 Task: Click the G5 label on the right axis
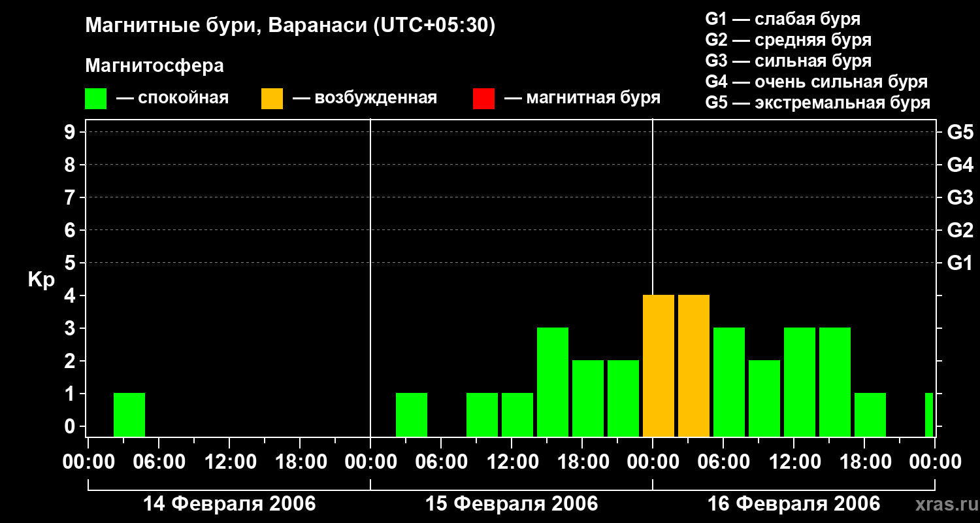click(960, 132)
